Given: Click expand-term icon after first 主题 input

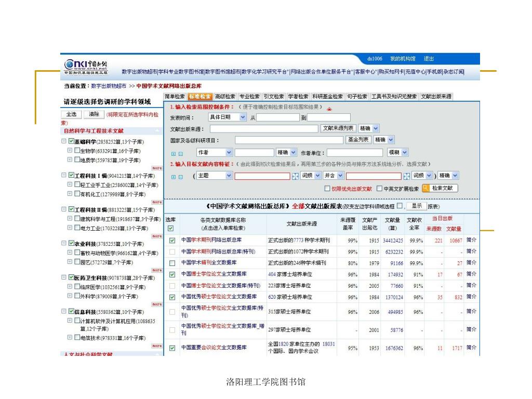Looking at the screenshot, I should tap(296, 176).
